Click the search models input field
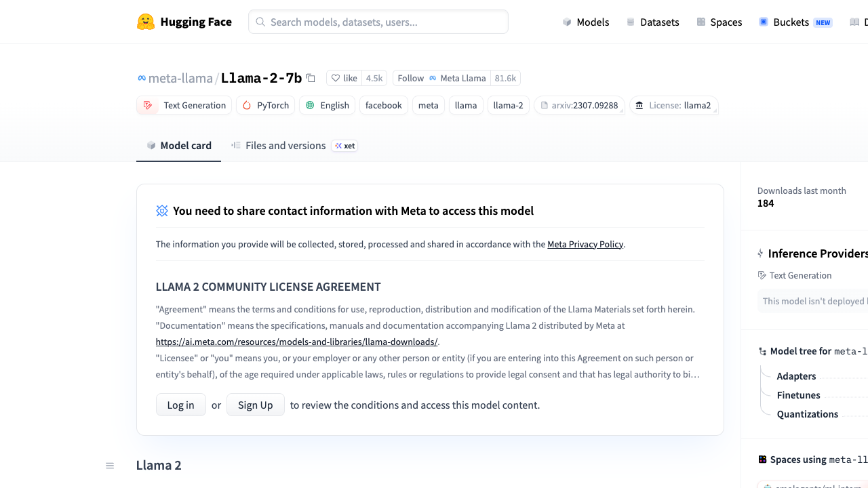868x488 pixels. point(378,22)
